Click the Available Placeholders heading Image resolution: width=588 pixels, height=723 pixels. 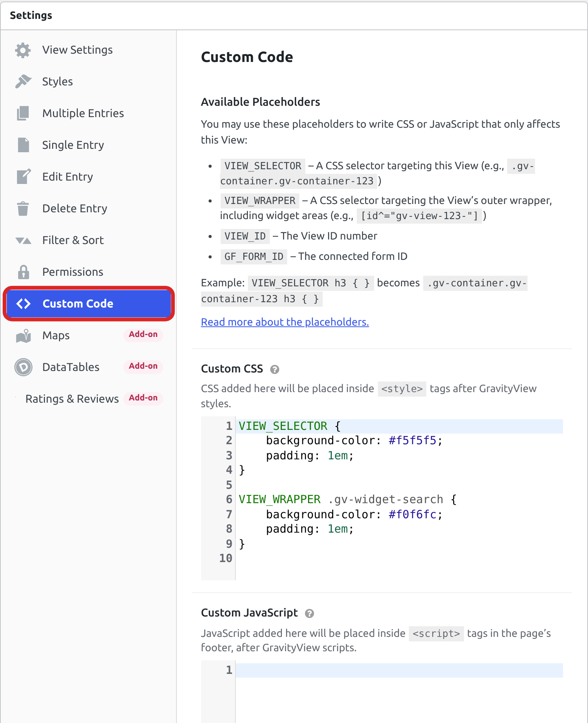click(x=260, y=102)
